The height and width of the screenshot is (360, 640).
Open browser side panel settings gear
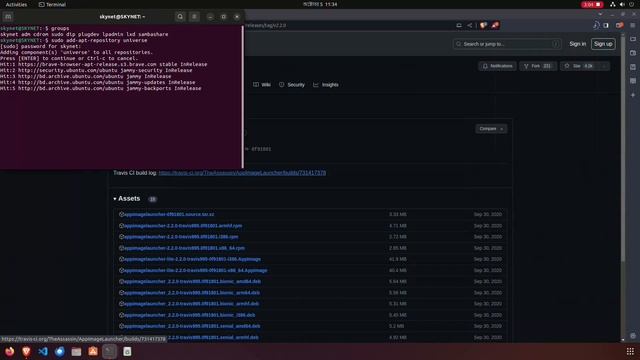[x=633, y=336]
